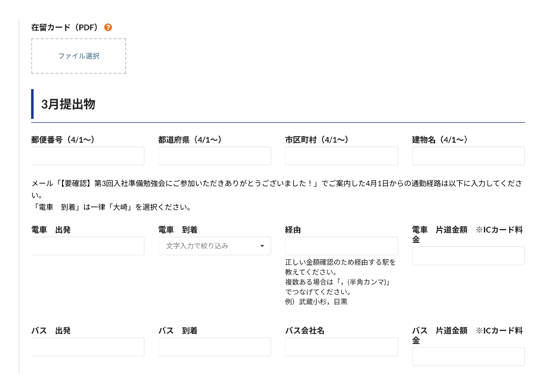Click the dashed file upload area

point(78,56)
